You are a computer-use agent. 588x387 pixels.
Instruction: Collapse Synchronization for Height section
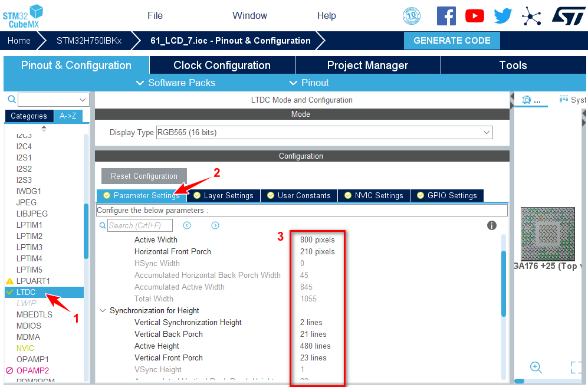click(x=103, y=311)
